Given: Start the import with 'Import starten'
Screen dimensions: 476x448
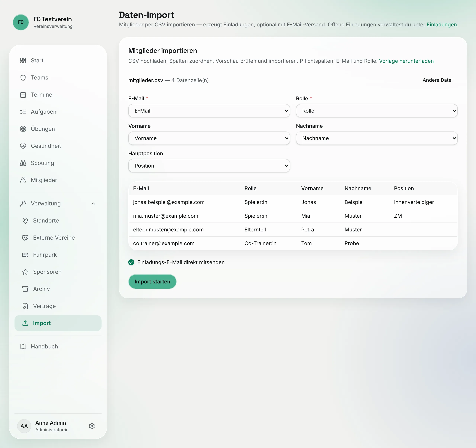Looking at the screenshot, I should [152, 282].
